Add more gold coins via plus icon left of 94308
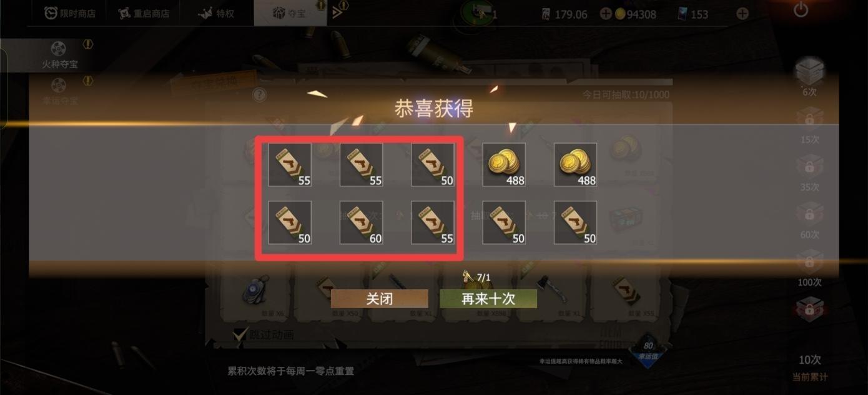868x395 pixels. (x=606, y=13)
